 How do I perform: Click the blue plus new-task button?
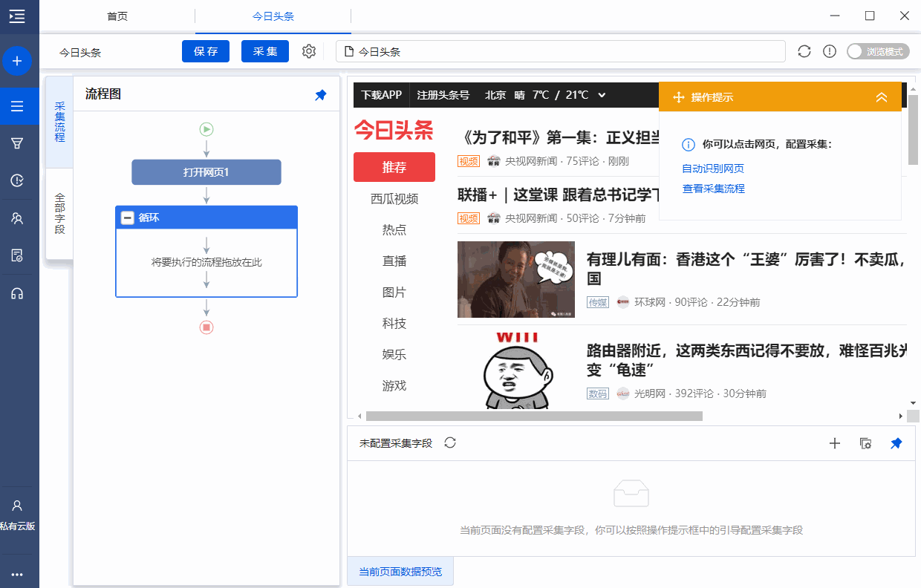(x=17, y=61)
